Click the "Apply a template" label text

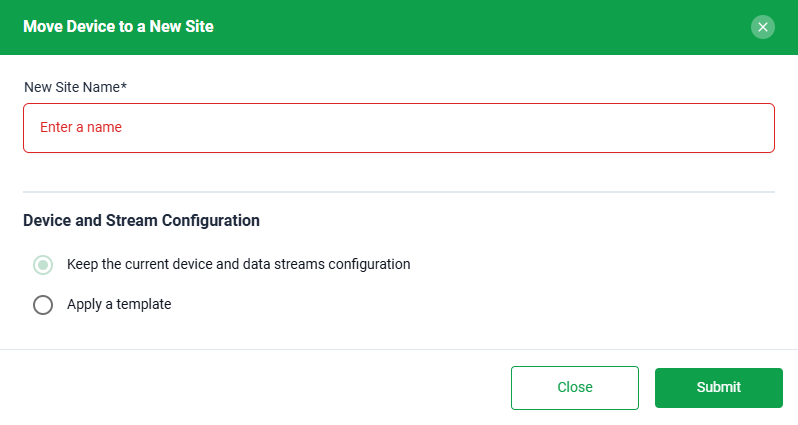point(119,304)
